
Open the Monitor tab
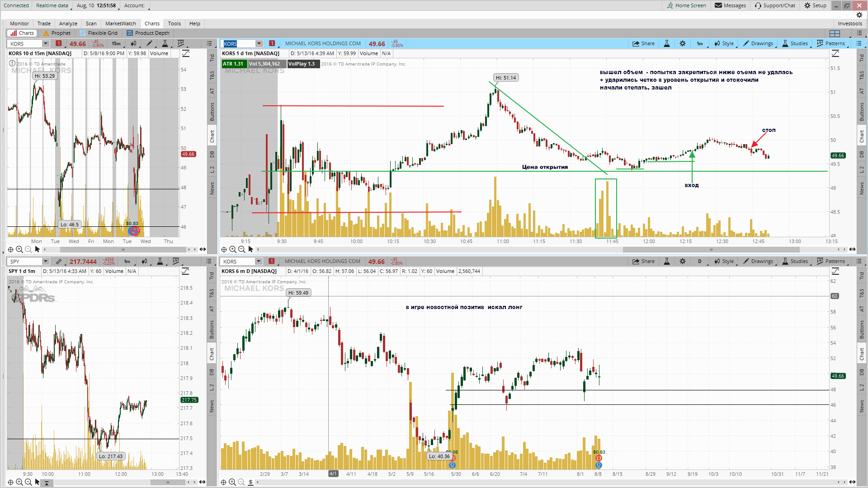[x=19, y=23]
